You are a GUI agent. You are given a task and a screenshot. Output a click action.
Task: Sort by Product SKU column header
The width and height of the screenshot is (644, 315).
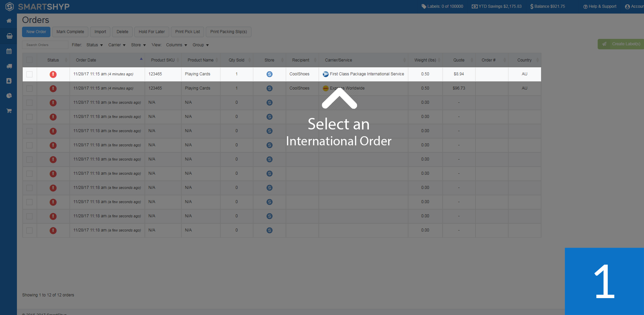click(163, 60)
